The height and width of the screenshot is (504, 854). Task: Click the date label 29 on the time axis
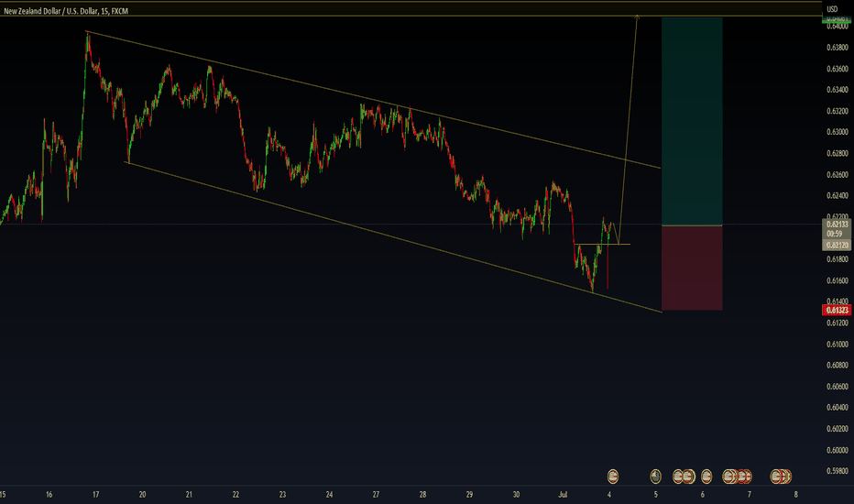coord(469,495)
